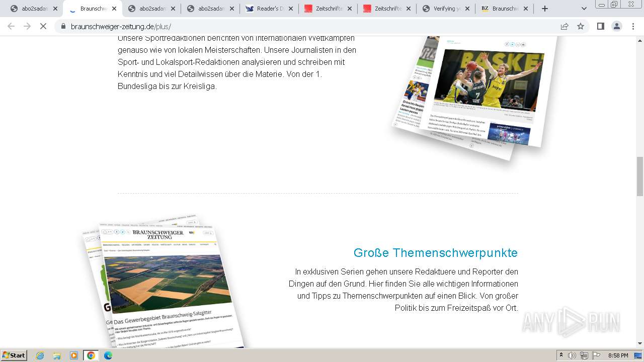Open the Windows Start menu
This screenshot has height=362, width=644.
(14, 355)
